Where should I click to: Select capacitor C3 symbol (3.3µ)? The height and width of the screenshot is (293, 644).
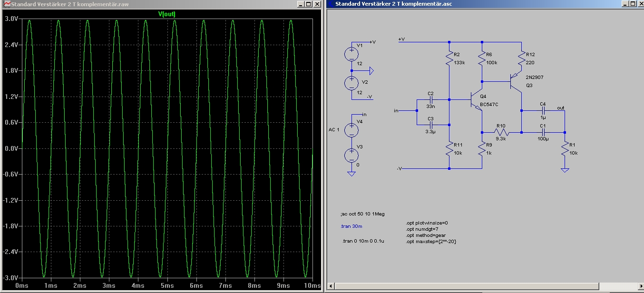431,126
